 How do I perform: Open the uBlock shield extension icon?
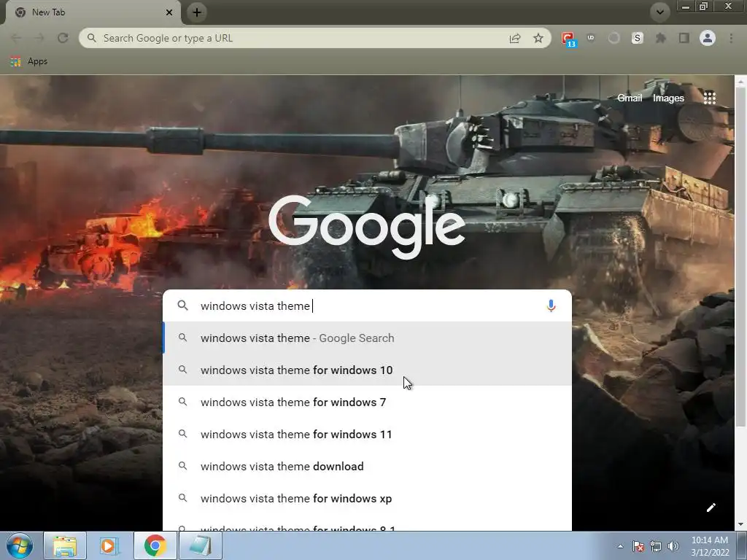click(591, 38)
